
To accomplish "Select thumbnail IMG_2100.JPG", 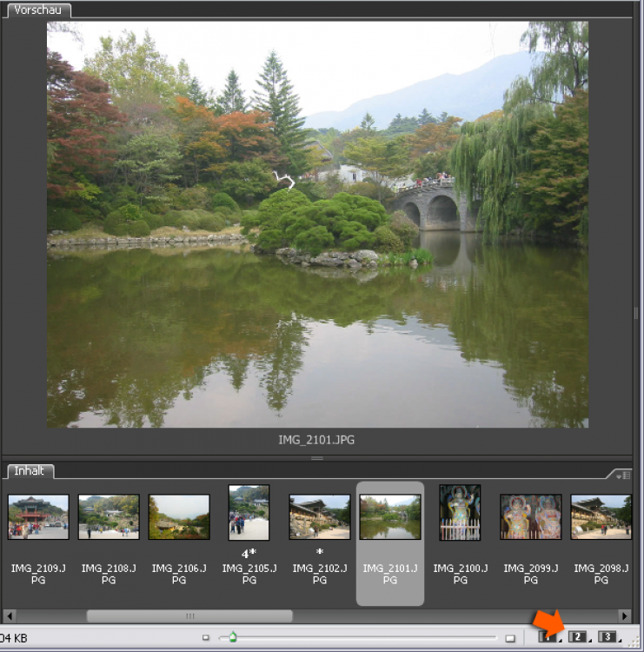I will pyautogui.click(x=459, y=513).
